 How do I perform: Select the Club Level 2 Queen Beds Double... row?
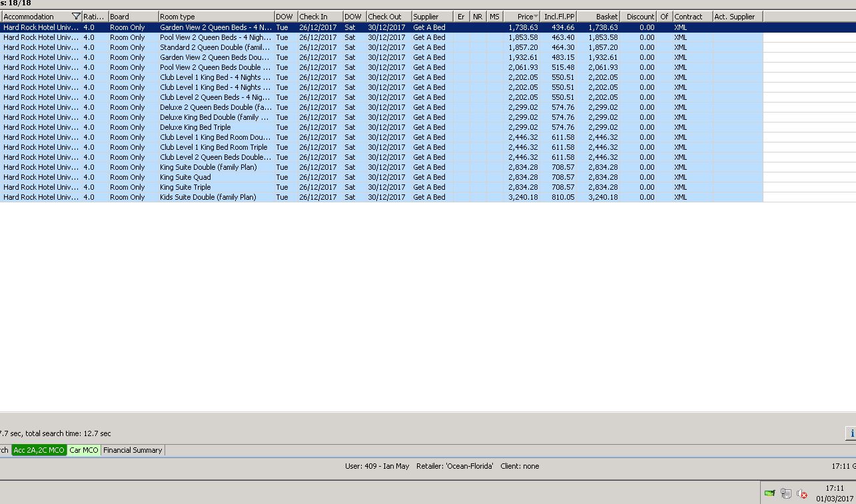pos(381,157)
